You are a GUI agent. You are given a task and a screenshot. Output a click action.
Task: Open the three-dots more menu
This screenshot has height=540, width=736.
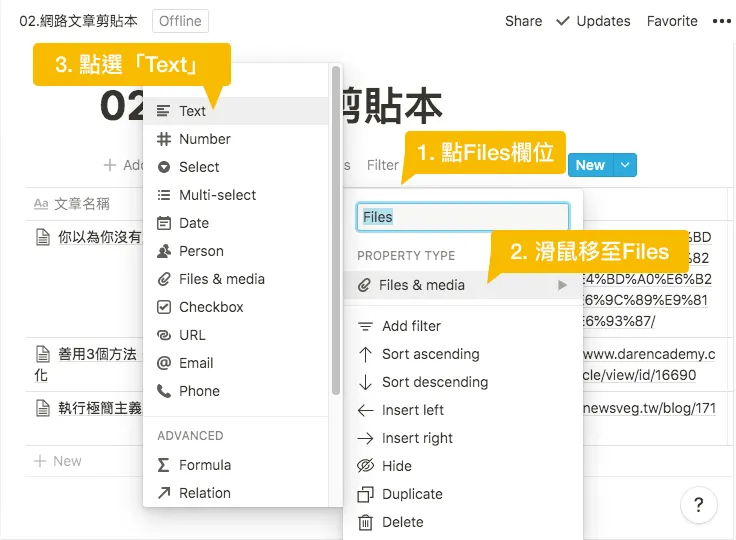(x=722, y=21)
